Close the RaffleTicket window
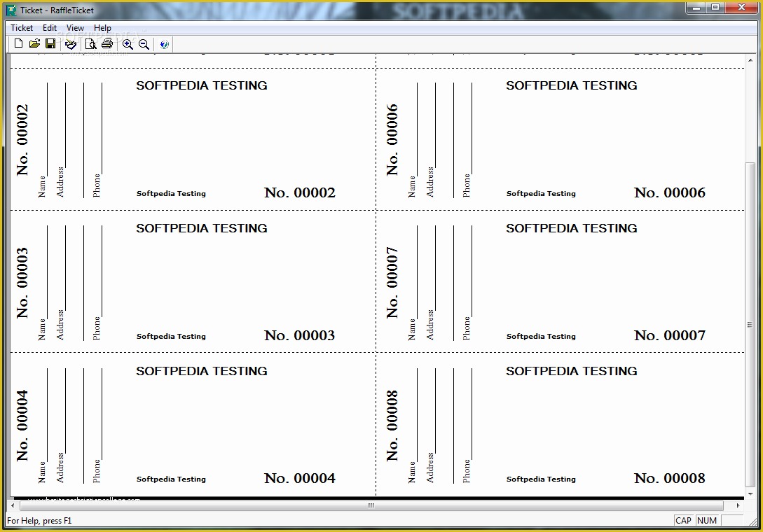763x532 pixels. 741,8
